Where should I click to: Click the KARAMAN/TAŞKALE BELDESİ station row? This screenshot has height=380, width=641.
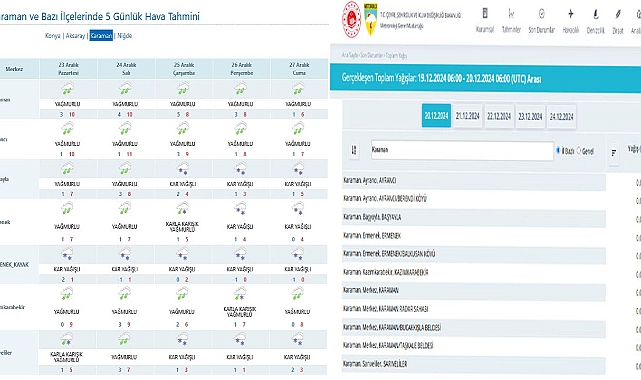[x=473, y=346]
